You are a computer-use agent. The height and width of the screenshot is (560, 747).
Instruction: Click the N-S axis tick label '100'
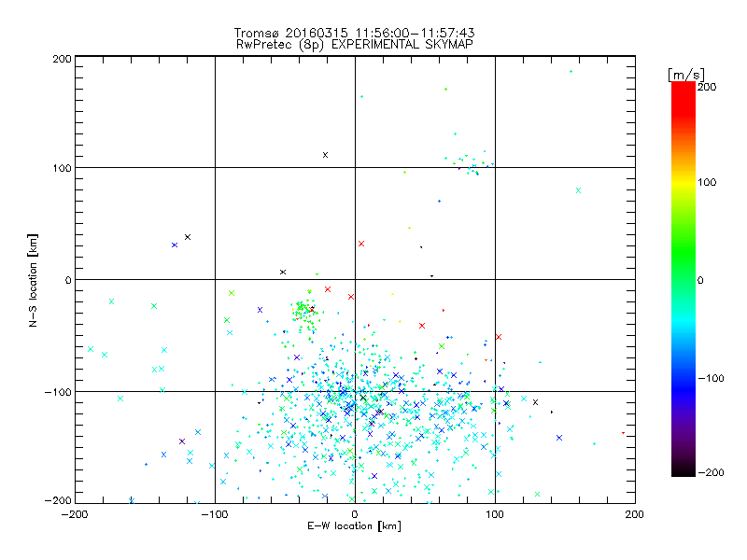pos(62,168)
